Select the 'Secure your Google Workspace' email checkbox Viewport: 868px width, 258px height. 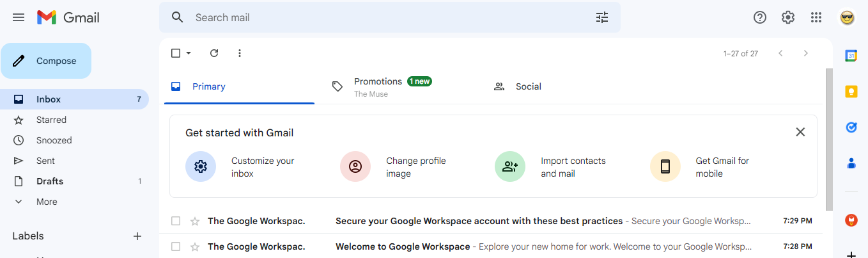coord(176,221)
